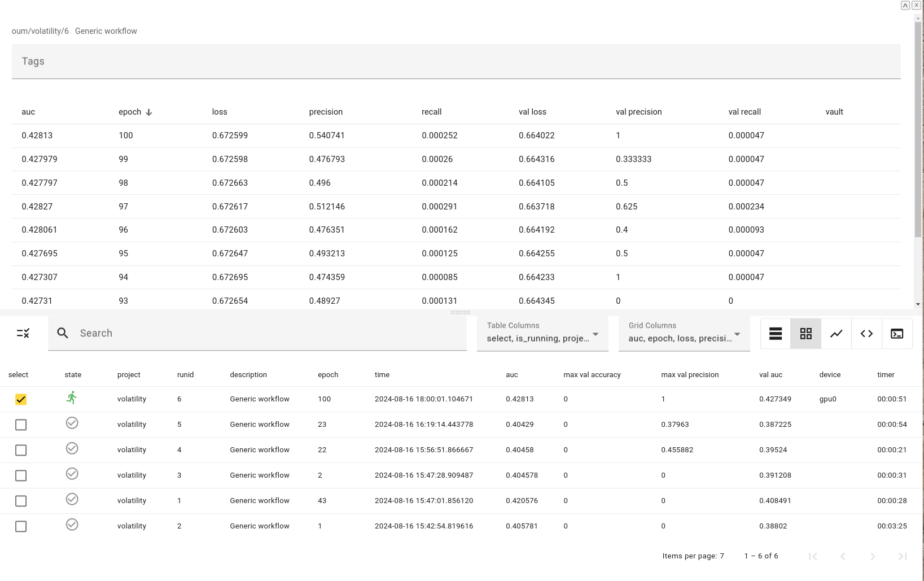Click the completed state icon for run 5
The width and height of the screenshot is (924, 581).
point(72,423)
